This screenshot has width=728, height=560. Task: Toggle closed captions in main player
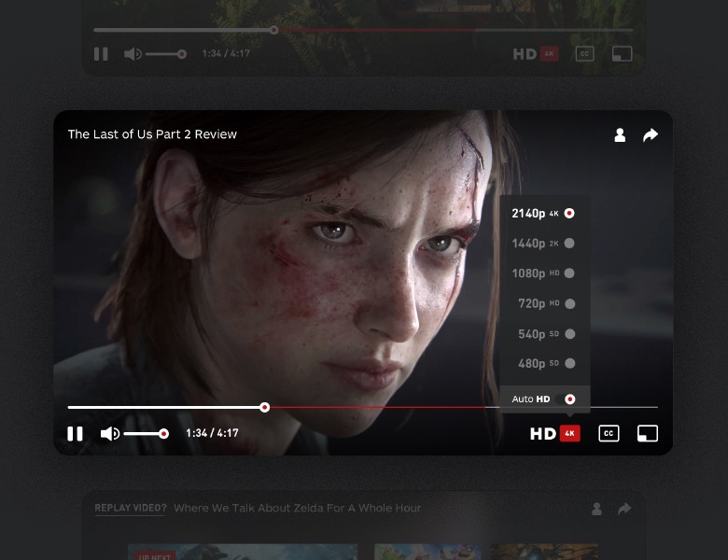609,434
